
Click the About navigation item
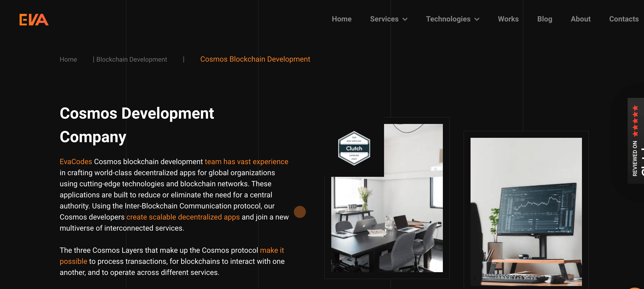pos(580,18)
